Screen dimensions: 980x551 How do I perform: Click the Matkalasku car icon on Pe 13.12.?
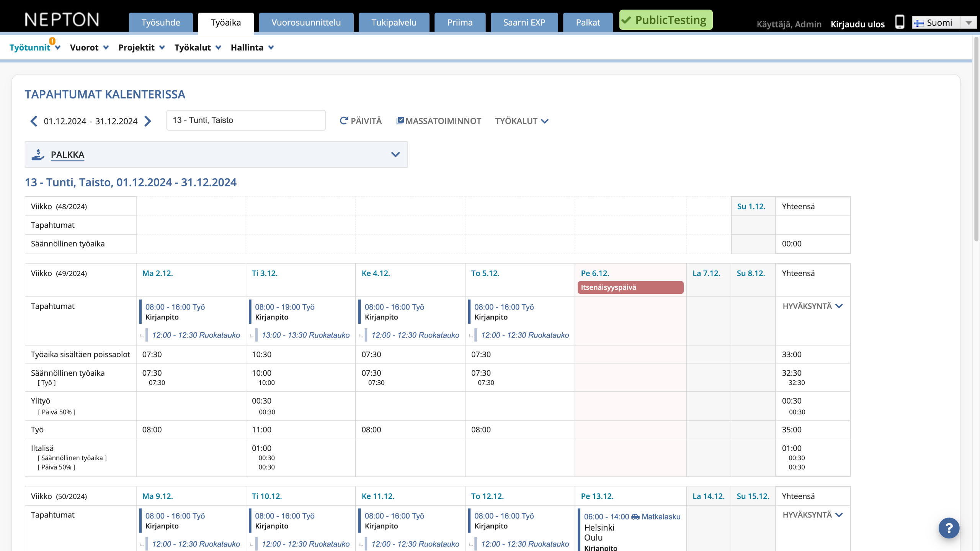(x=635, y=517)
